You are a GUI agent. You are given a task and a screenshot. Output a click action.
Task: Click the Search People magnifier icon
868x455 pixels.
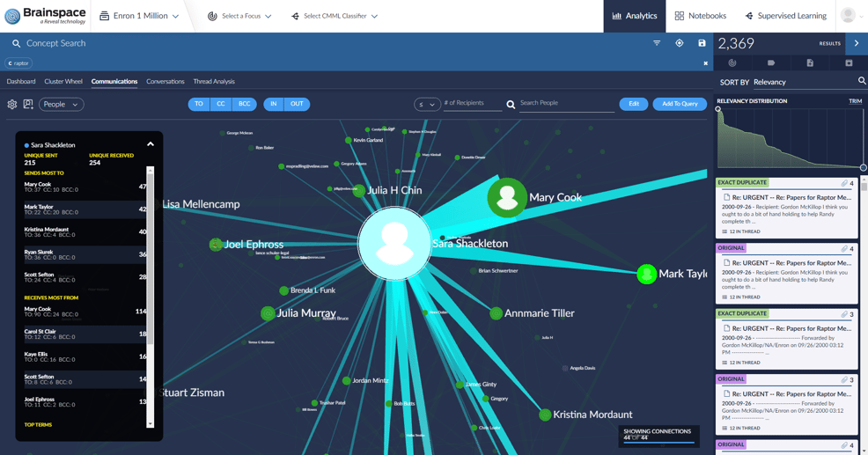pos(511,104)
